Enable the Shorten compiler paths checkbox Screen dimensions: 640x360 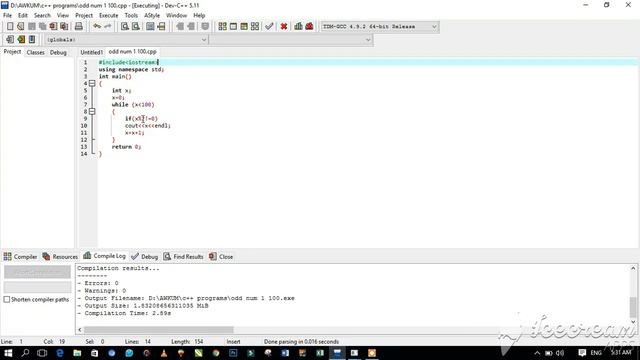click(7, 300)
